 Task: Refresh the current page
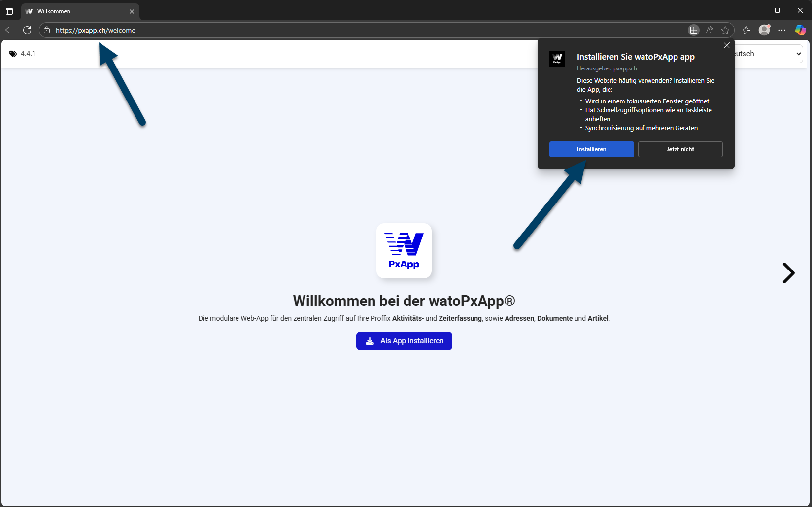(x=27, y=30)
